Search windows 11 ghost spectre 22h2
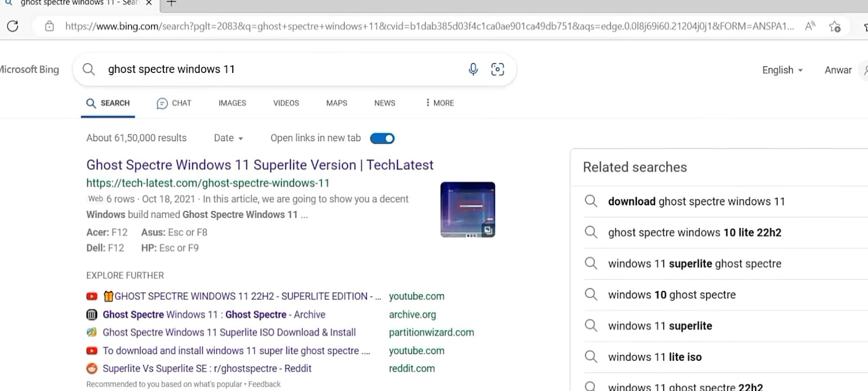The height and width of the screenshot is (391, 868). tap(685, 387)
